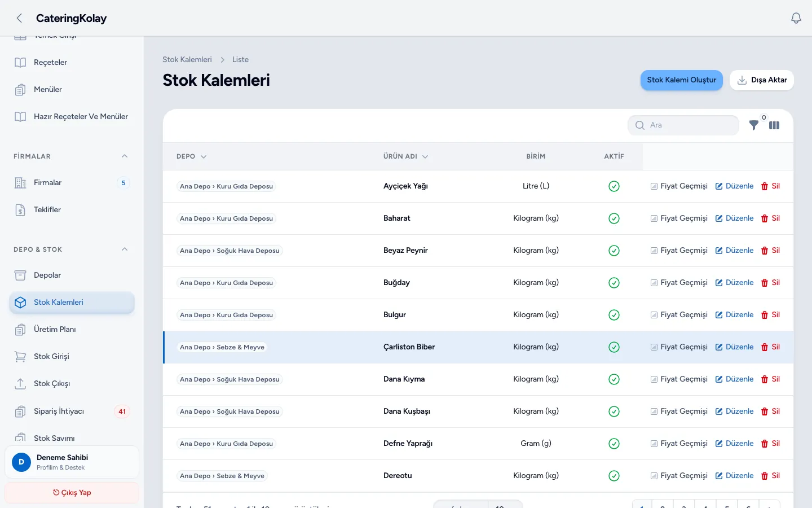Delete Defne Yaprağı using Sil

[x=770, y=444]
